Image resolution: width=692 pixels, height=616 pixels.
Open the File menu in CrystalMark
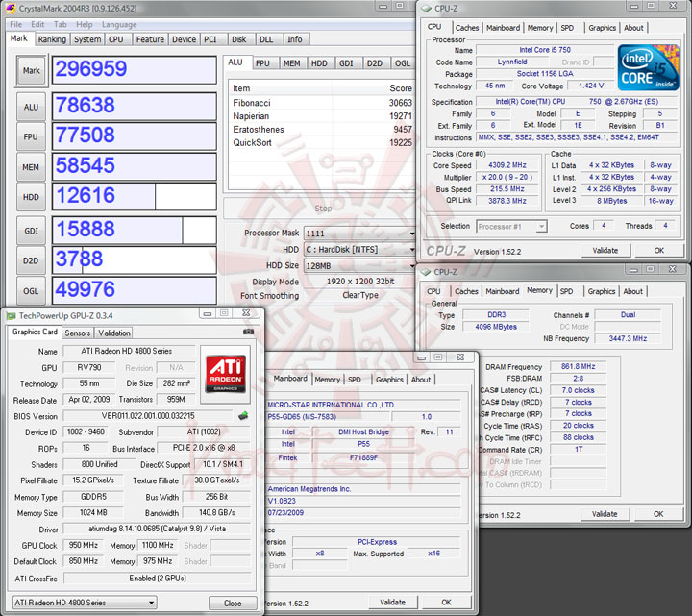pyautogui.click(x=16, y=24)
